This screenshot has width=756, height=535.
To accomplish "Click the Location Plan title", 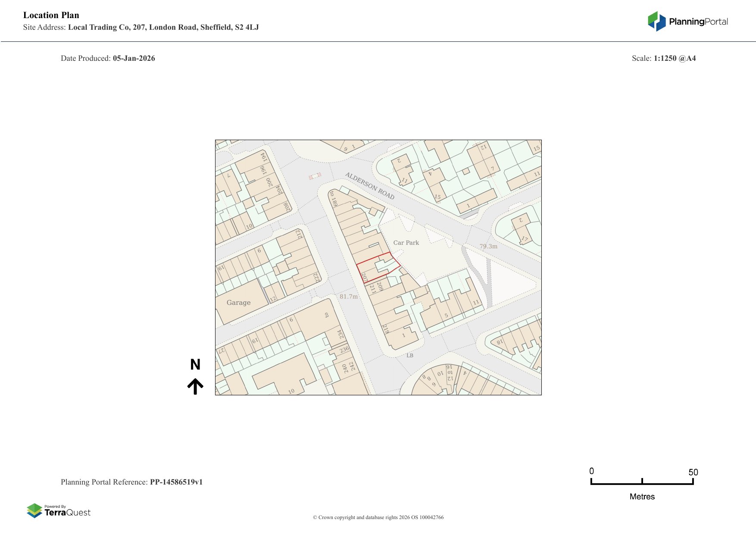I will (51, 15).
